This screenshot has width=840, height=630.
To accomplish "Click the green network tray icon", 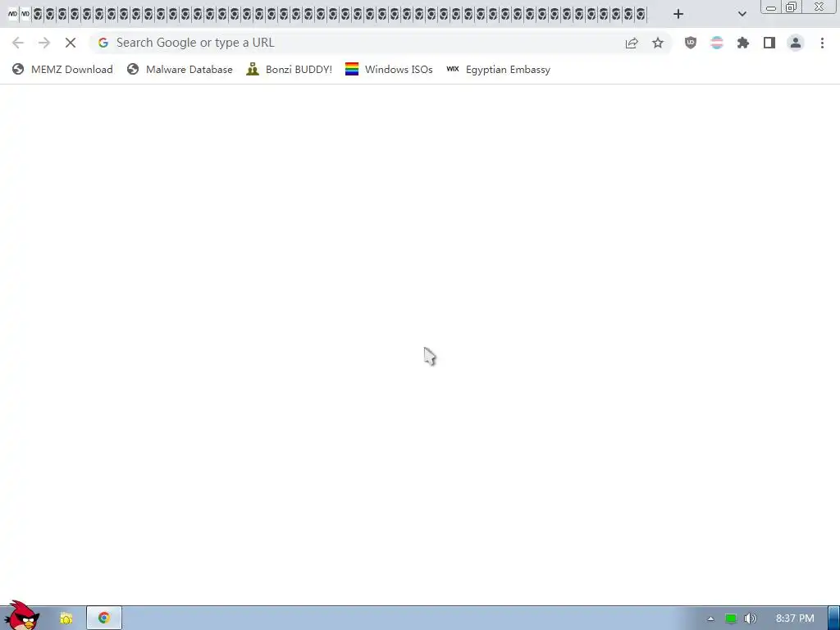I will pos(731,619).
